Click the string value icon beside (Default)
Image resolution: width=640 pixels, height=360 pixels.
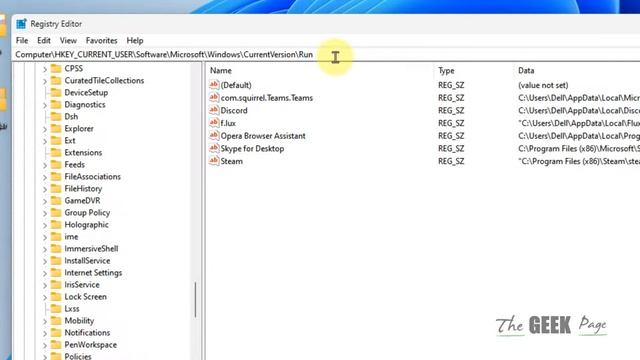[214, 84]
